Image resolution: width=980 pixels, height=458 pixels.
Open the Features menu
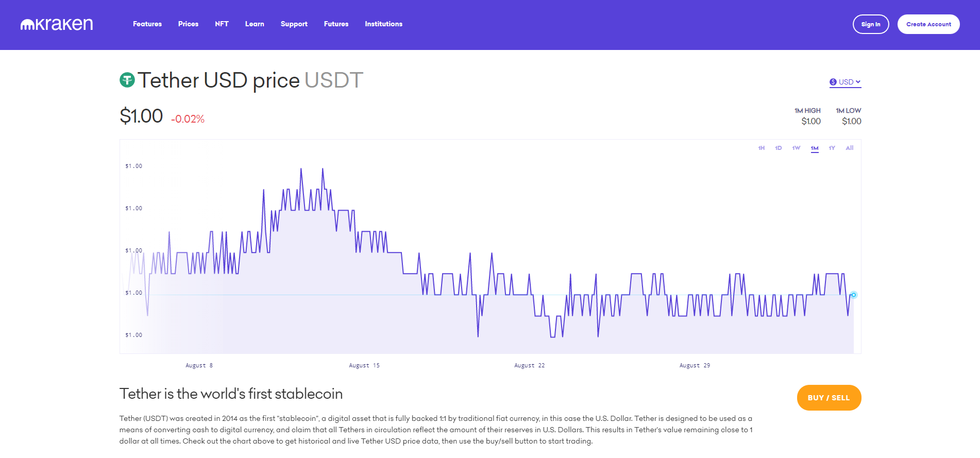[x=147, y=24]
